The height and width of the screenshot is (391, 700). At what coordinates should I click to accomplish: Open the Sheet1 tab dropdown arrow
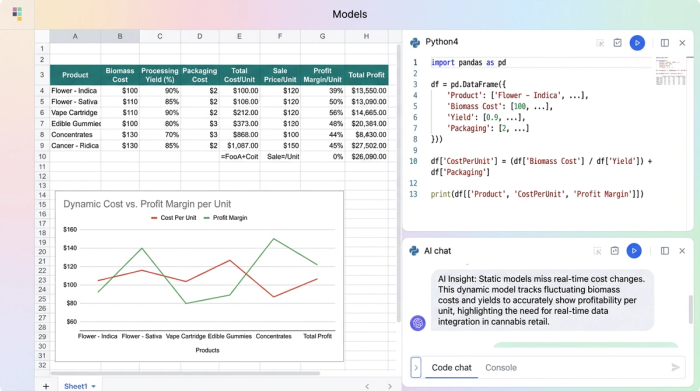coord(93,387)
